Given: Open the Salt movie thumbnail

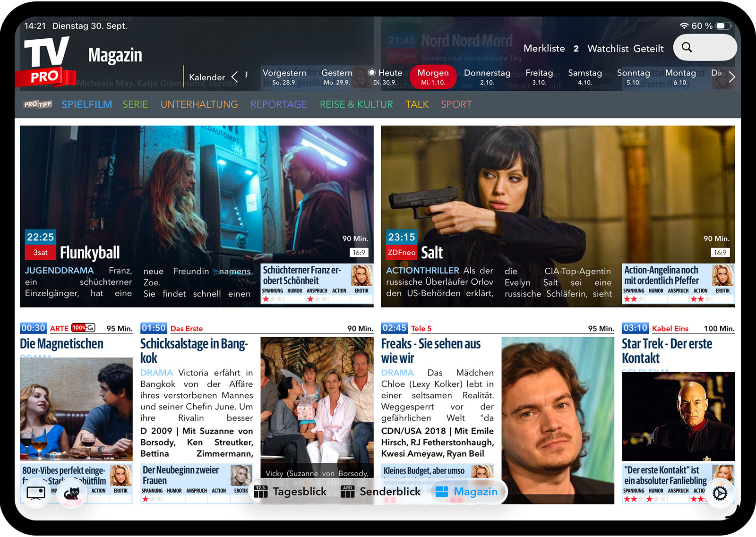Looking at the screenshot, I should pos(558,194).
